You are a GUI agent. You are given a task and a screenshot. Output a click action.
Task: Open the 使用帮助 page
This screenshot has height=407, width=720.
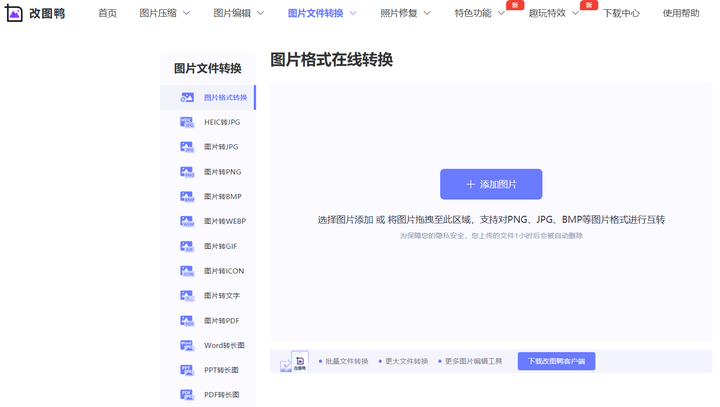coord(681,13)
